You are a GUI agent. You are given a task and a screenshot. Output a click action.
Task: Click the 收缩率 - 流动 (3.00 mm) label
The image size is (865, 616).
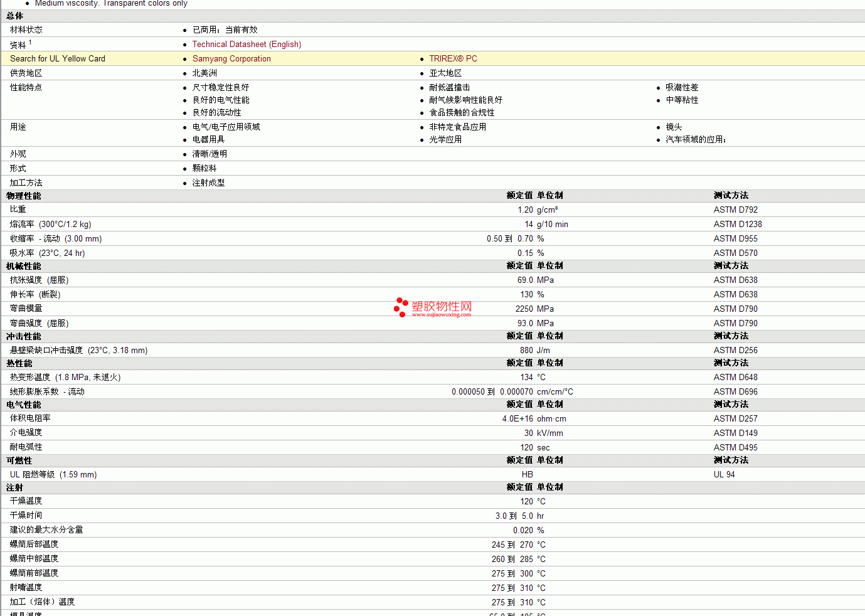click(56, 239)
